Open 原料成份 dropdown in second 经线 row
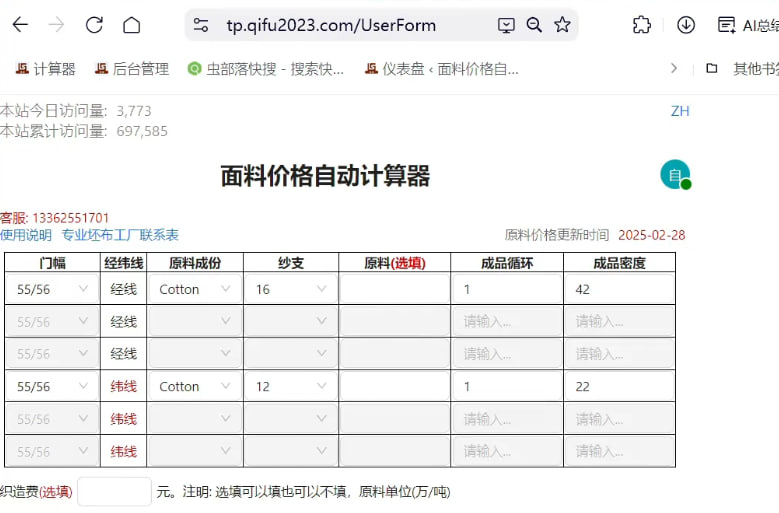This screenshot has width=779, height=513. 195,321
